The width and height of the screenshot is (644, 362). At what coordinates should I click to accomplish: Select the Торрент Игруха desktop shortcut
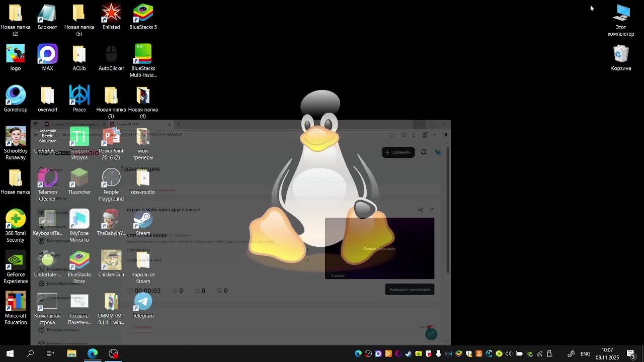click(79, 143)
